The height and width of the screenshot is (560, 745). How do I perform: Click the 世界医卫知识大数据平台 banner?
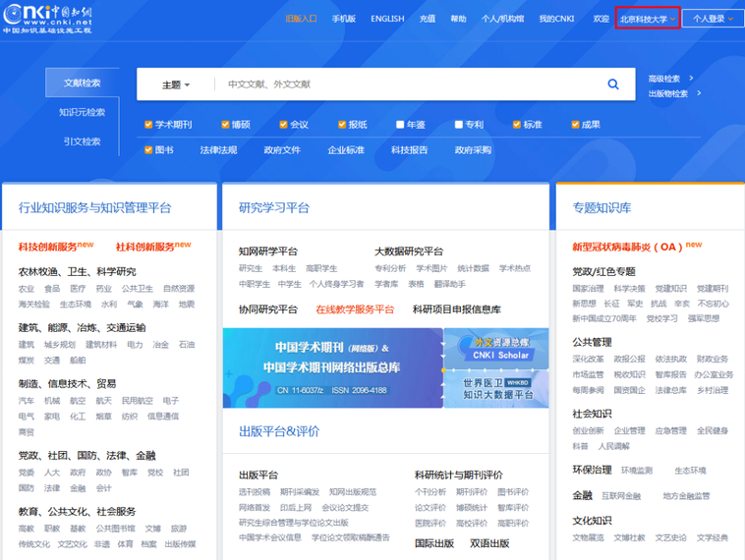click(496, 388)
